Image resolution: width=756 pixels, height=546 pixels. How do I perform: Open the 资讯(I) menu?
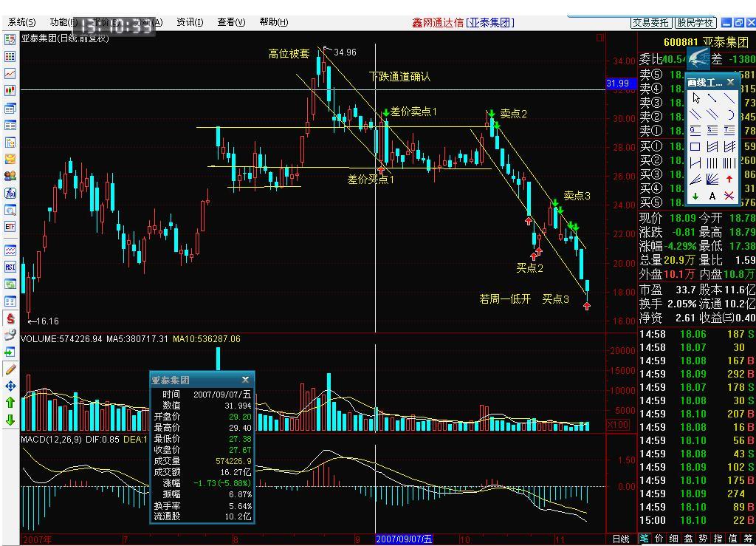(x=190, y=21)
